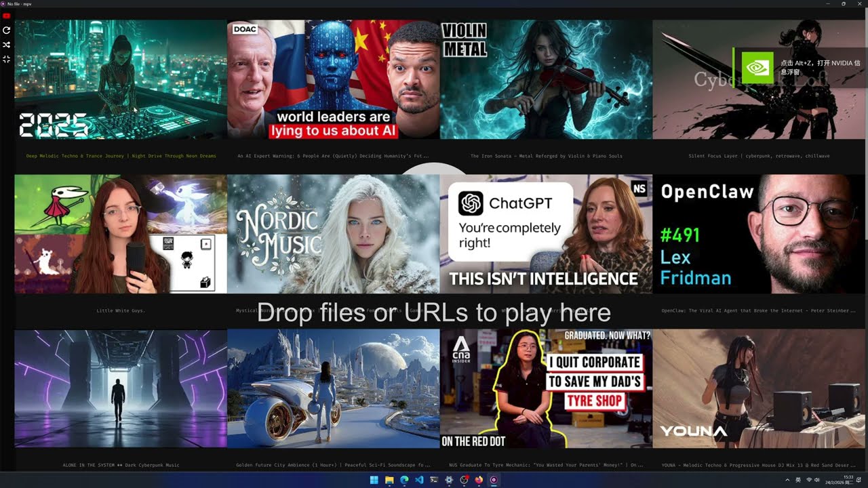The image size is (868, 488).
Task: Open the red-haired girl gaming thumbnail
Action: (x=121, y=234)
